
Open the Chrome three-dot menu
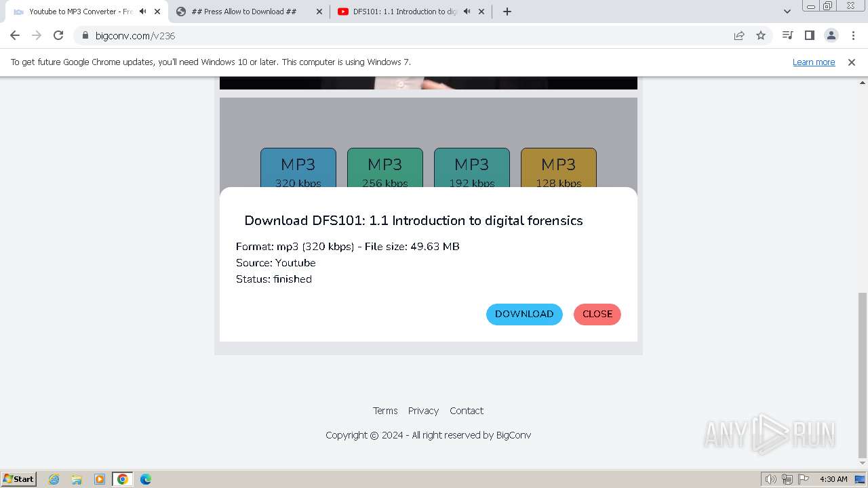pos(852,35)
